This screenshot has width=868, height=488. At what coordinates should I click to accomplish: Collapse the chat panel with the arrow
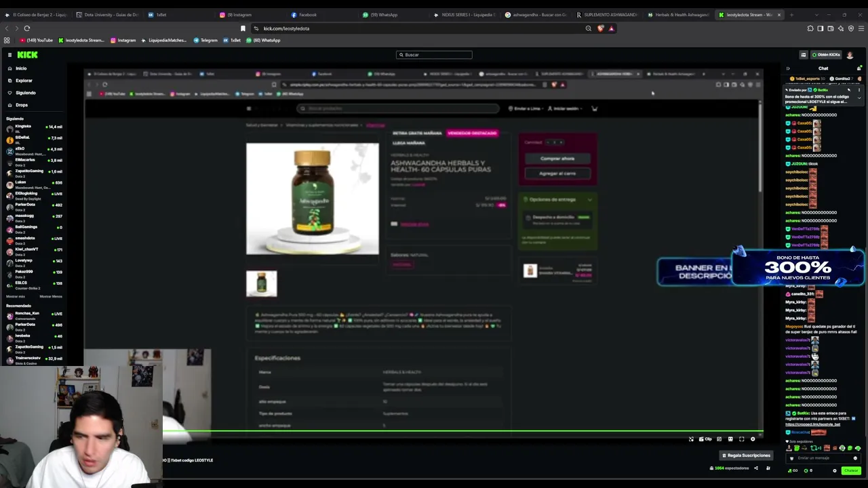point(788,68)
